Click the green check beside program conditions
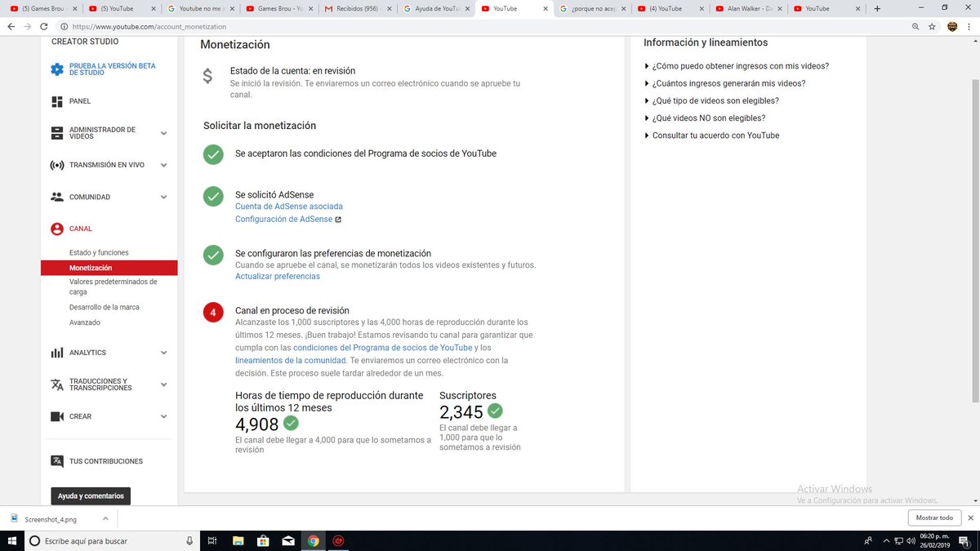 click(213, 153)
